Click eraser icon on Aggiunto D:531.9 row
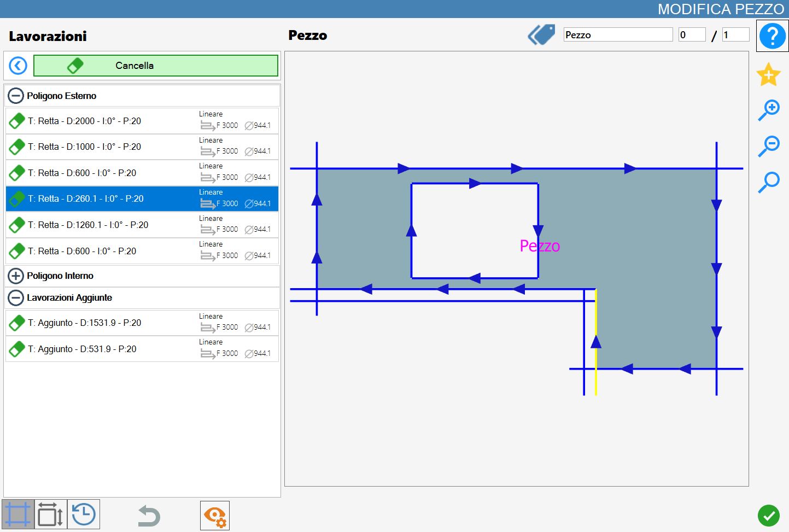Viewport: 789px width, 532px height. tap(17, 349)
